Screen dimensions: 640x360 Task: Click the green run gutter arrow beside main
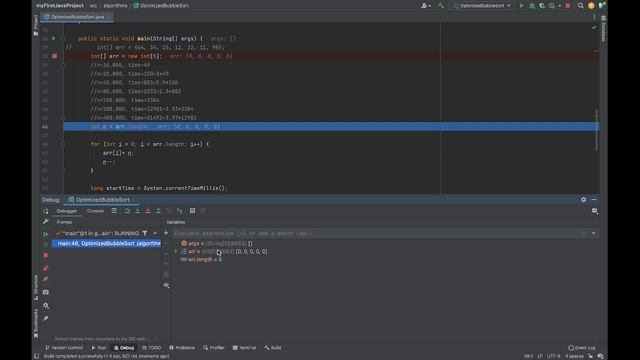tap(53, 38)
